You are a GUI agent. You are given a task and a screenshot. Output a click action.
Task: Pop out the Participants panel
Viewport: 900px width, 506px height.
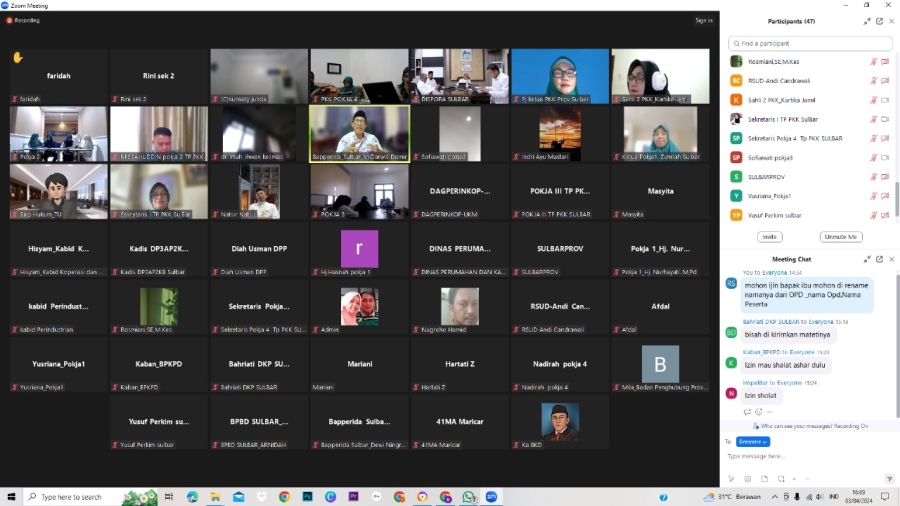coord(879,21)
